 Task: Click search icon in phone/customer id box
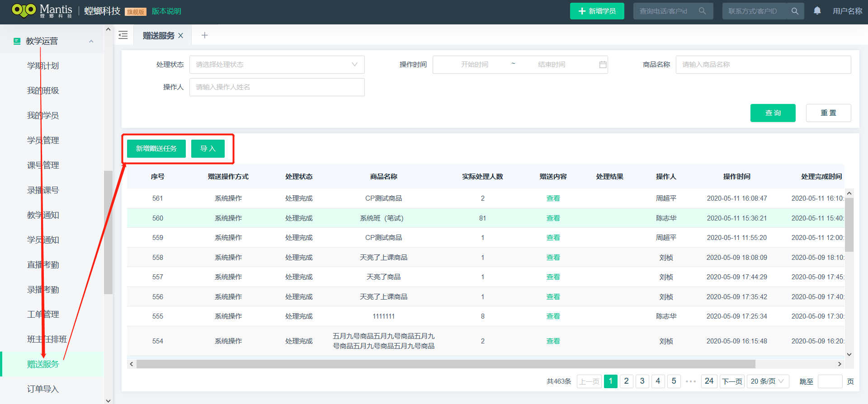click(x=702, y=11)
